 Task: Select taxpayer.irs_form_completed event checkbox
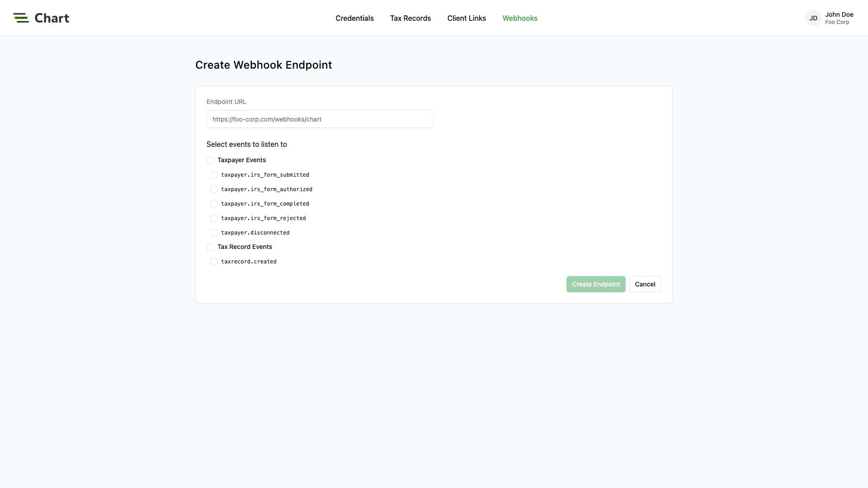coord(214,204)
